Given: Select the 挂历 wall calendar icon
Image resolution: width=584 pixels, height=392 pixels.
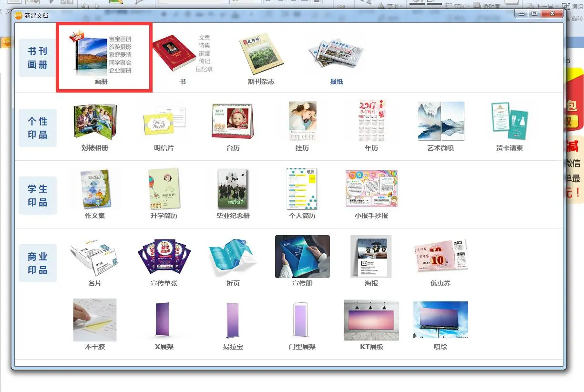Looking at the screenshot, I should [302, 121].
